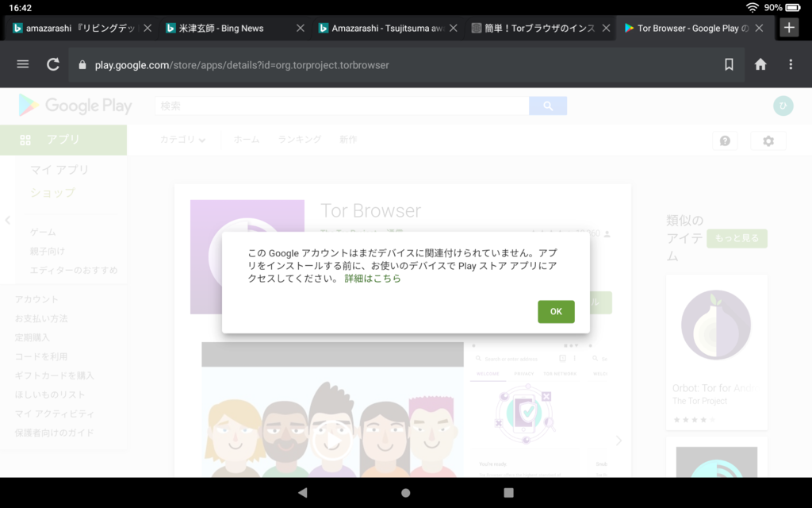Open Google Play settings gear
Image resolution: width=812 pixels, height=508 pixels.
click(768, 140)
